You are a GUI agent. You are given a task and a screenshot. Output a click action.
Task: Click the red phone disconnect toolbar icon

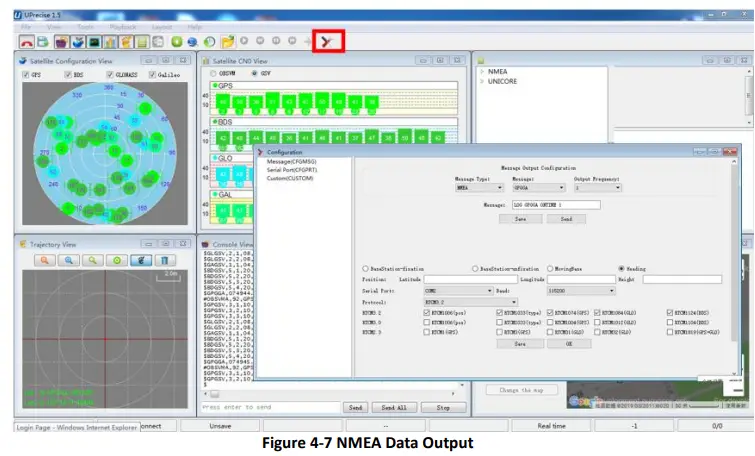coord(27,42)
